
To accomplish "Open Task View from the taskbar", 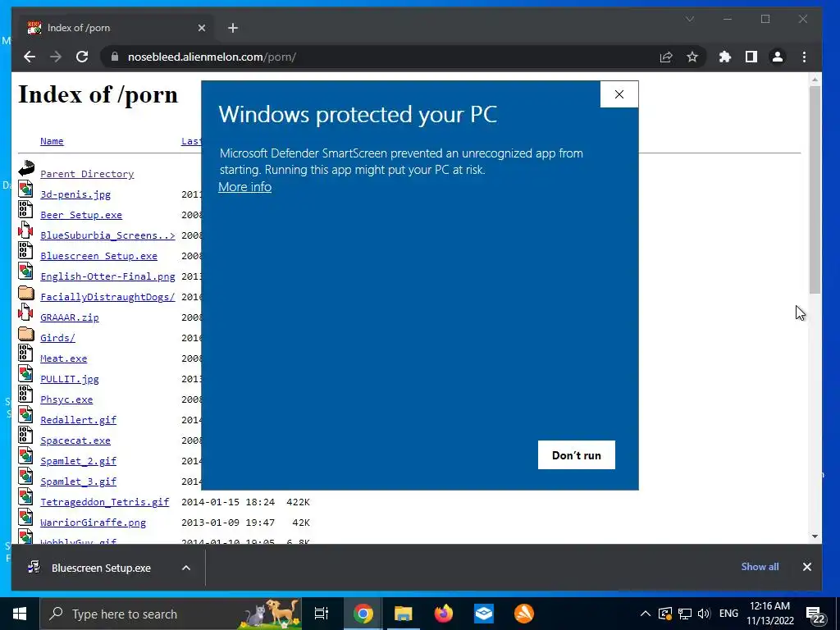I will pyautogui.click(x=322, y=614).
